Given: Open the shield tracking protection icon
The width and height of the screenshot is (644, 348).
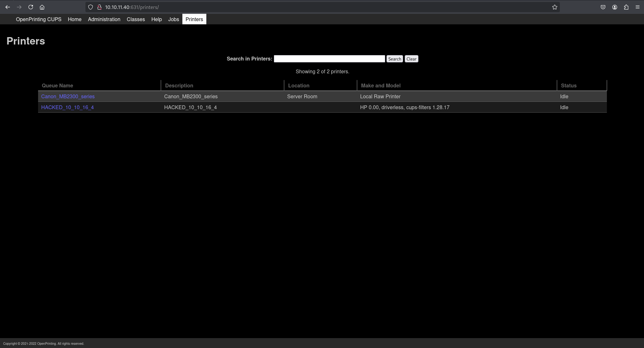Looking at the screenshot, I should 91,7.
